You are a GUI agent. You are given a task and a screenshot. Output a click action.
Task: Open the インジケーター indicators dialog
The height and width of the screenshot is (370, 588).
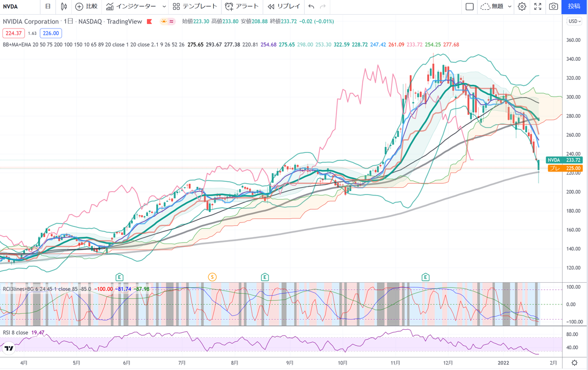[131, 6]
